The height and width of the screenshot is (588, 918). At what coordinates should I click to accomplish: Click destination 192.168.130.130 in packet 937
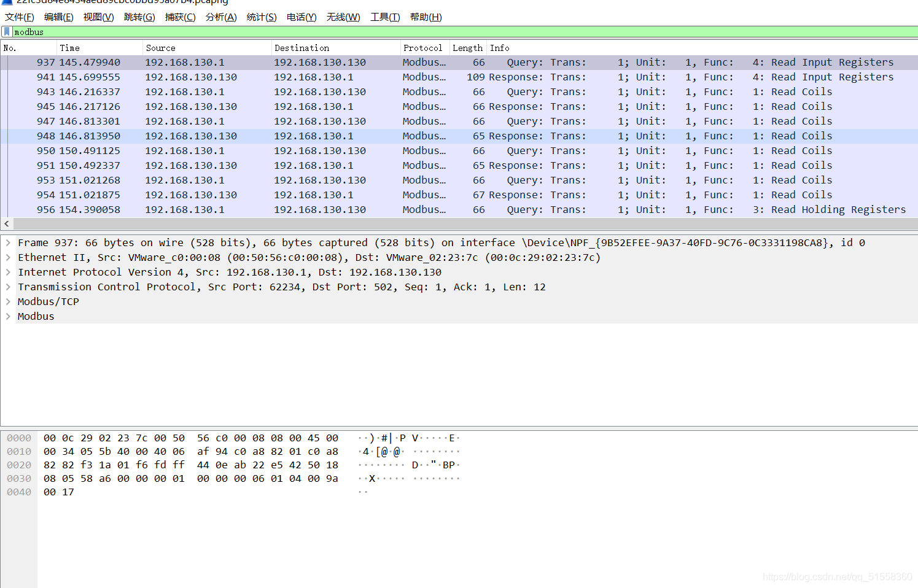coord(320,63)
